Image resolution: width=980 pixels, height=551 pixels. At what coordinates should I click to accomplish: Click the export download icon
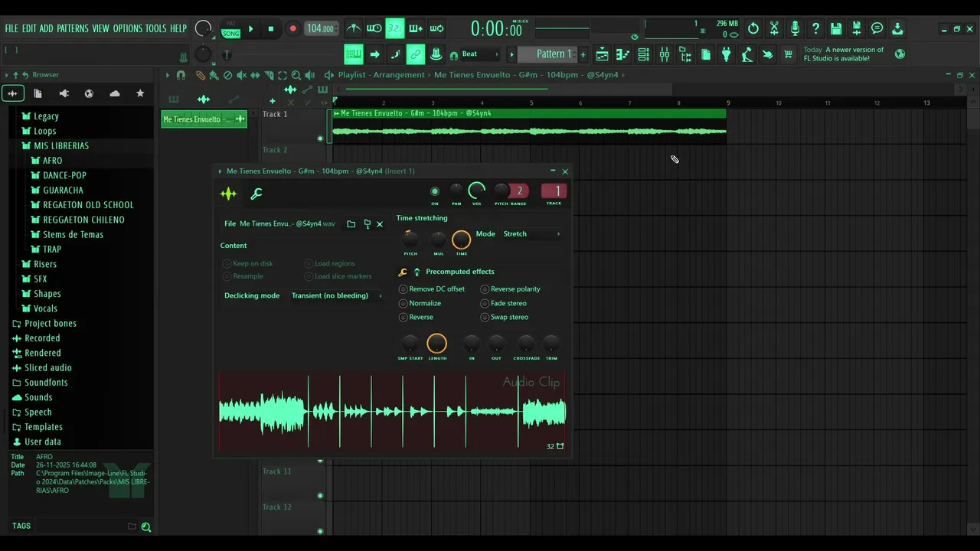point(897,28)
